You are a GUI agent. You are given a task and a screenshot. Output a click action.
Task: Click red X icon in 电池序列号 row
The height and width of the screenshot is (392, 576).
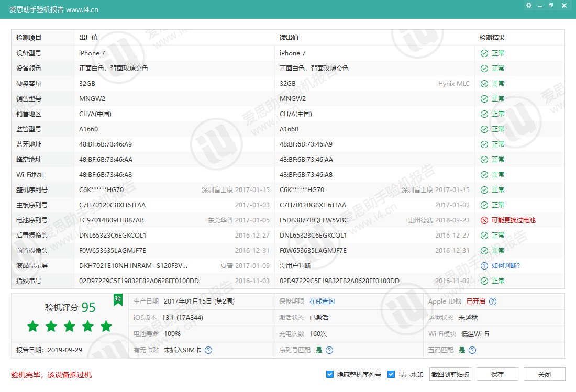click(x=484, y=220)
